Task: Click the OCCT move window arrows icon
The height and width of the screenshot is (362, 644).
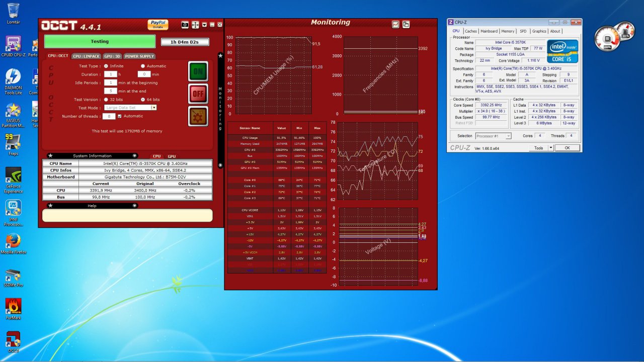Action: coord(196,25)
